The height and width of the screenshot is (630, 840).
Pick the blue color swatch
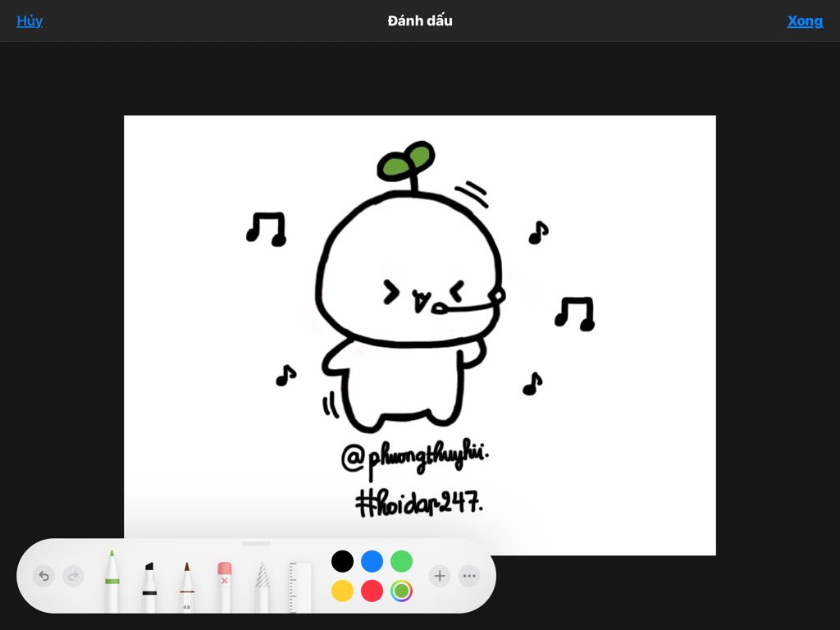pyautogui.click(x=372, y=561)
